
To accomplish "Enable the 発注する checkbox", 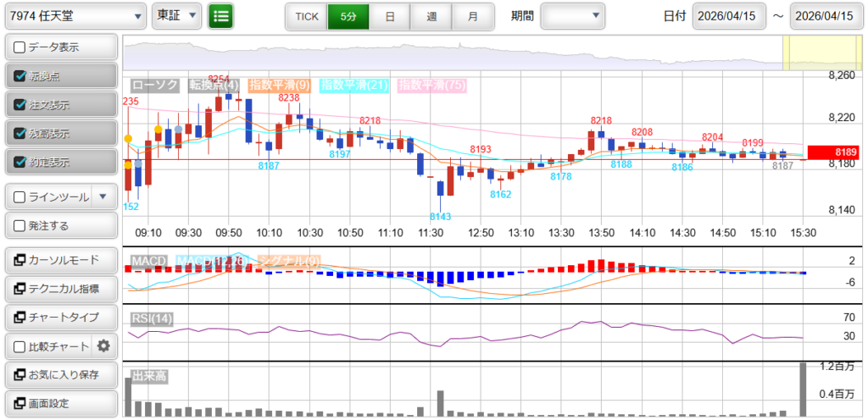I will tap(20, 226).
